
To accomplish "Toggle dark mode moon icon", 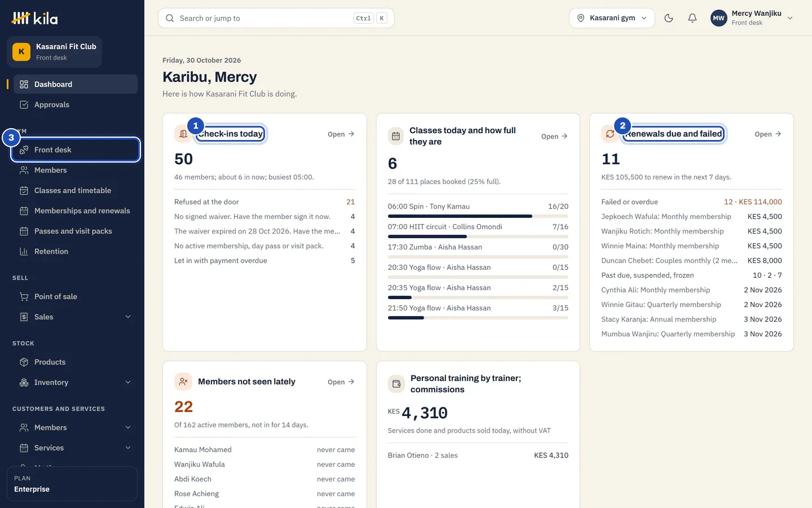I will (669, 18).
